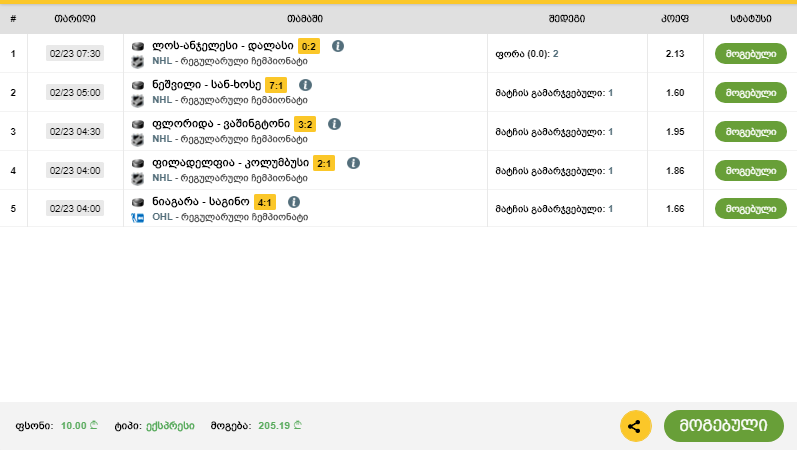The width and height of the screenshot is (797, 450).
Task: Open the NHL league link in row 3
Action: 162,139
